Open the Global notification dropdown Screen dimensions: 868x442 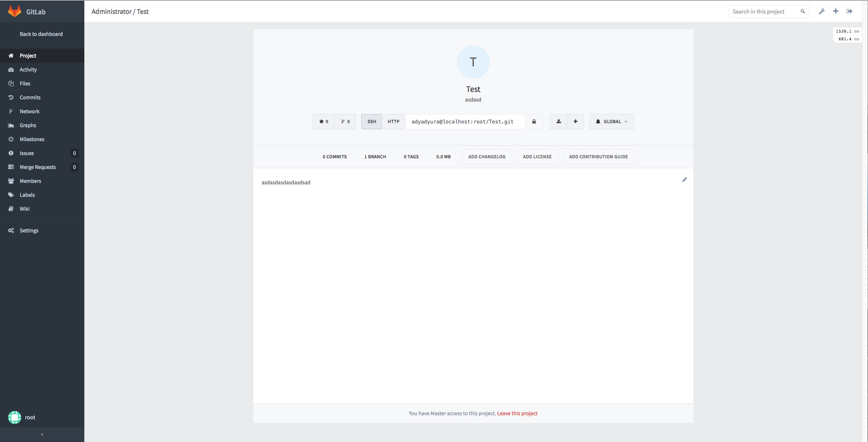pyautogui.click(x=611, y=122)
